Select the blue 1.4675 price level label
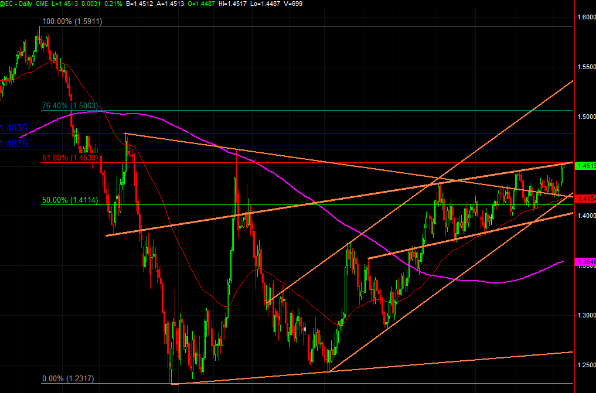Image resolution: width=596 pixels, height=393 pixels. tap(14, 144)
